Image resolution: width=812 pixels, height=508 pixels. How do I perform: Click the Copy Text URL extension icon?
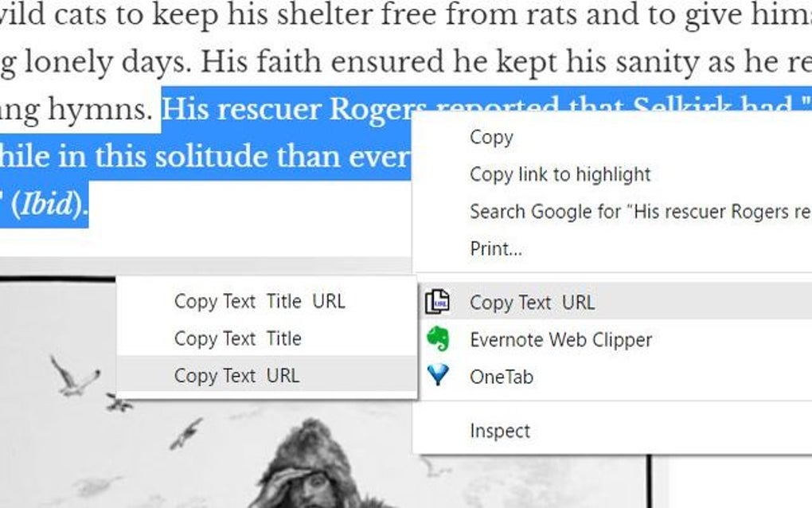click(x=438, y=302)
